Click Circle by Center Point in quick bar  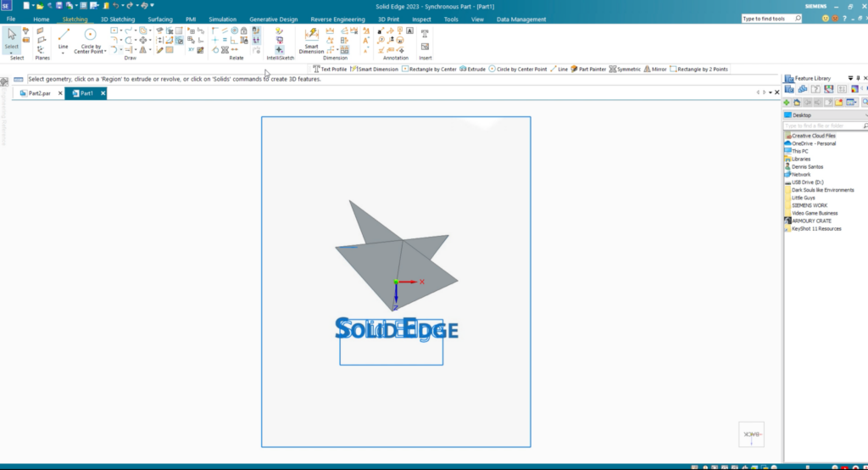point(518,70)
